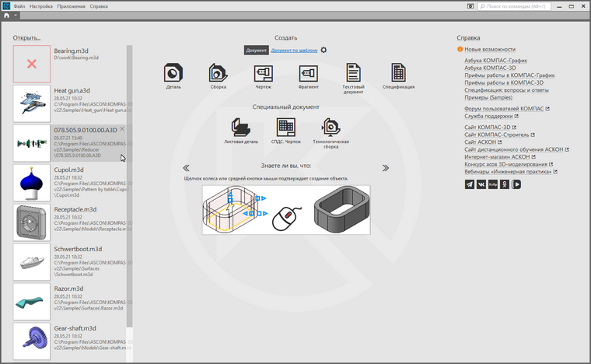Create a СПДС. Чертеж document
Screen dimensions: 591x364
click(285, 126)
